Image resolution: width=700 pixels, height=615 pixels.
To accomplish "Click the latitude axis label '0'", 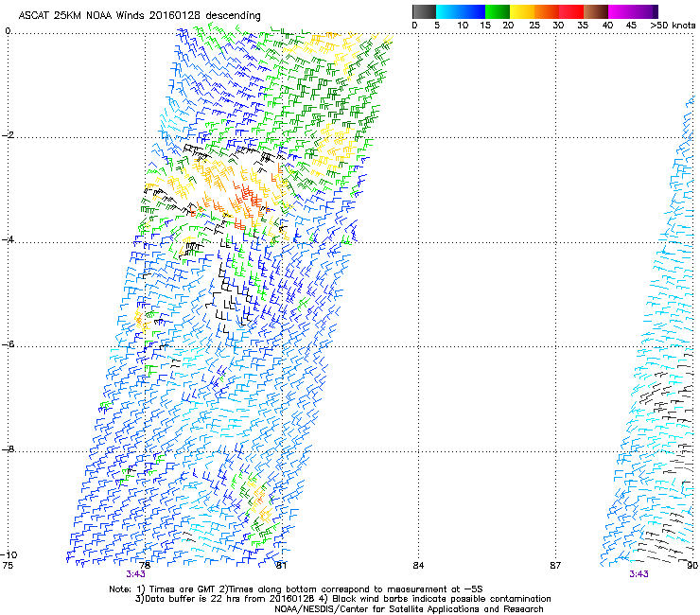I will (8, 31).
